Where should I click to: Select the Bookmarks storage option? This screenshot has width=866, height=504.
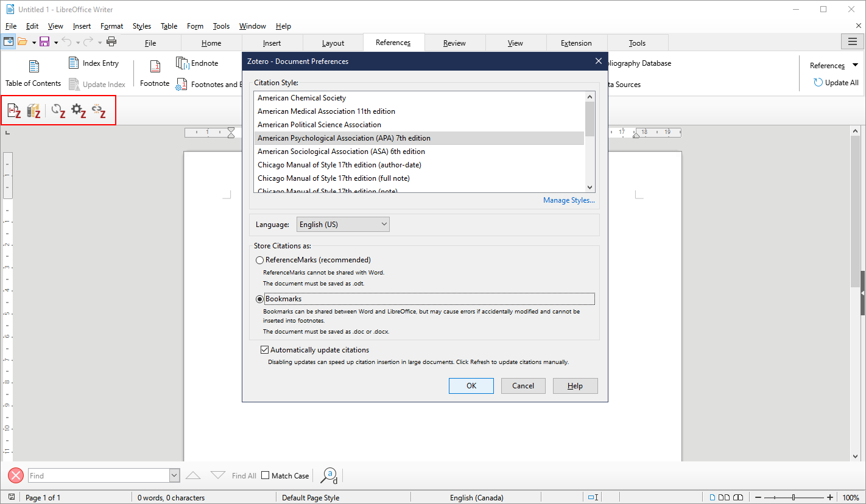[260, 299]
